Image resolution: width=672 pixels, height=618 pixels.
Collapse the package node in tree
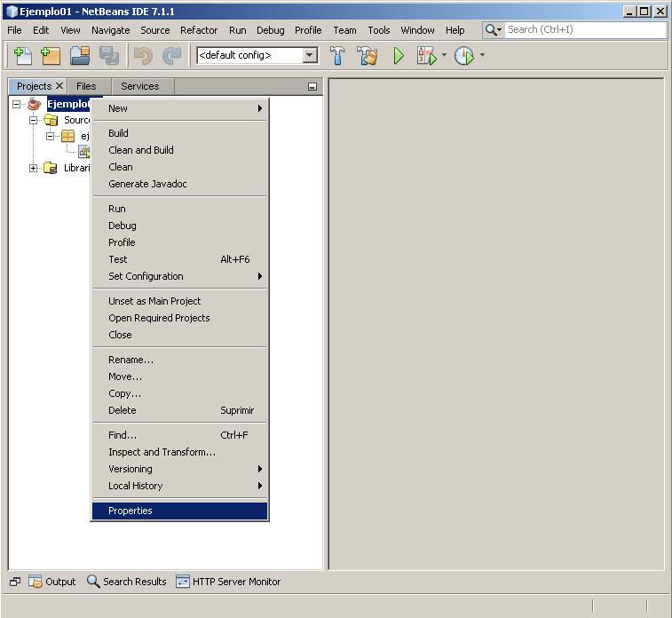(x=50, y=136)
